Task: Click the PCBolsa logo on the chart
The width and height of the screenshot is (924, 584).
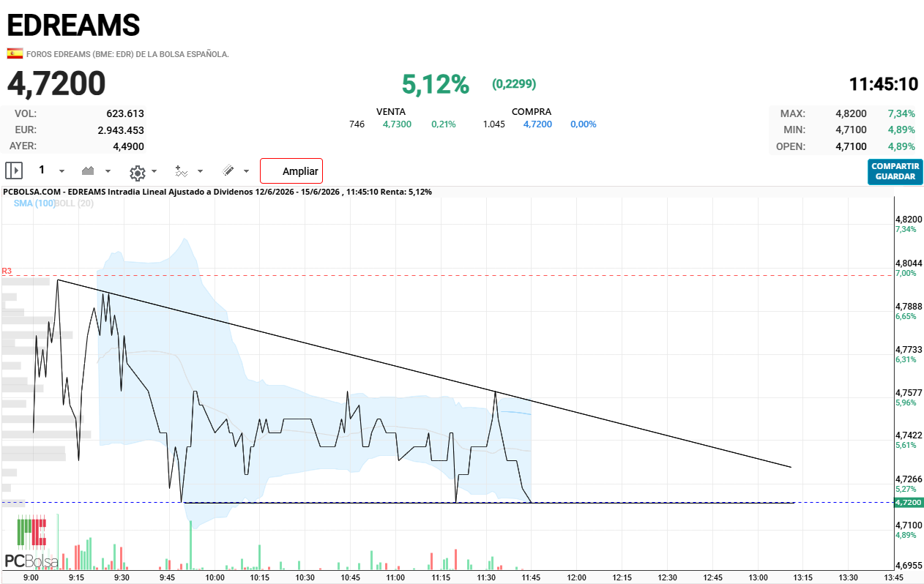Action: click(31, 542)
